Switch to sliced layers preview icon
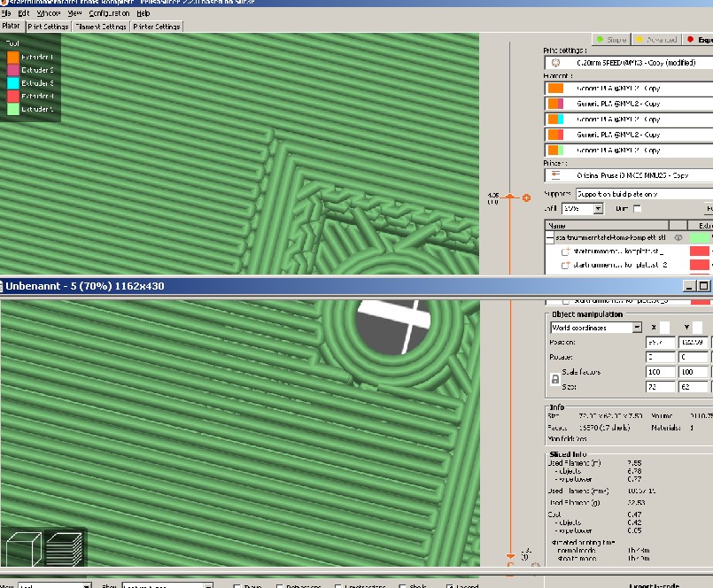Image resolution: width=713 pixels, height=588 pixels. [64, 548]
